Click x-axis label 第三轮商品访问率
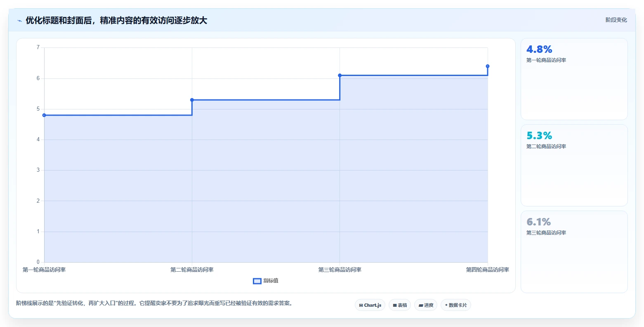This screenshot has width=644, height=327. click(340, 270)
